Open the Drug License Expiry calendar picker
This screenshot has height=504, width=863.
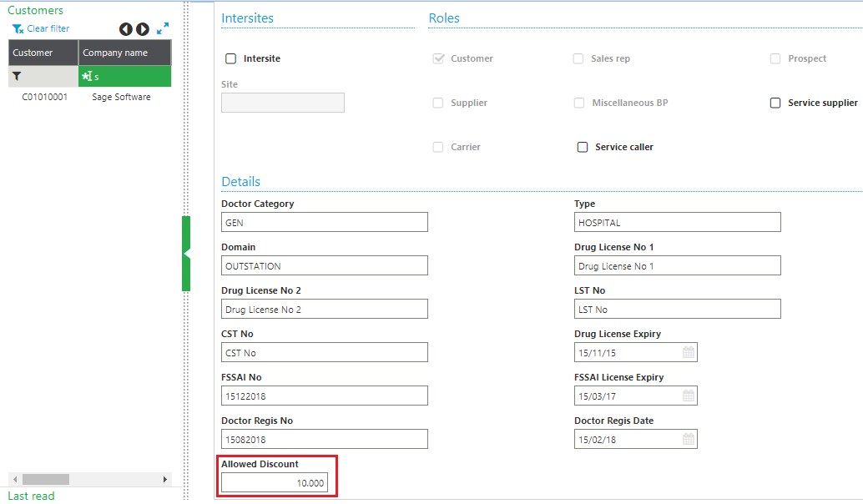coord(689,352)
